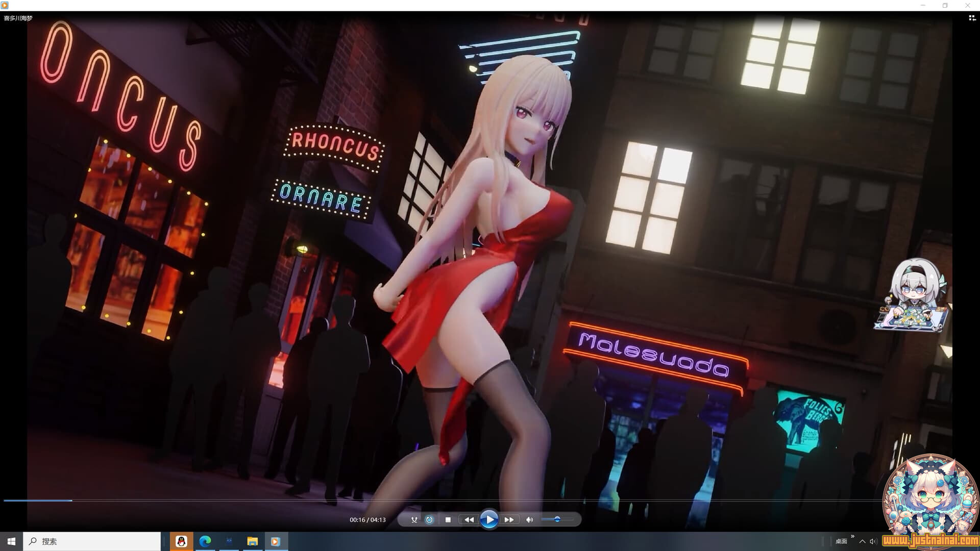Toggle the repeat playback button
Viewport: 980px width, 551px height.
[x=429, y=520]
